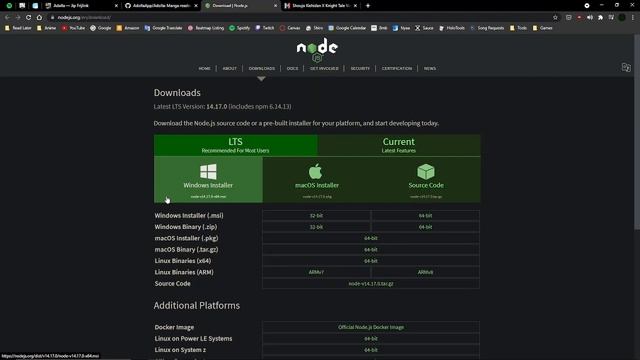Download 64-bit Windows Installer (.msi)
Screen dimensions: 640x360
[425, 216]
